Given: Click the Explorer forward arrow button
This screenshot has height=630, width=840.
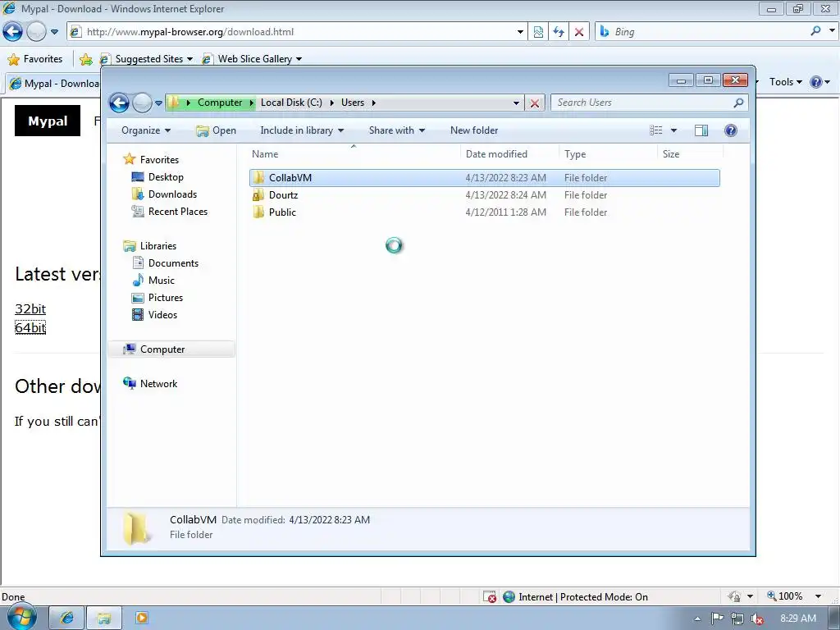Looking at the screenshot, I should point(142,103).
